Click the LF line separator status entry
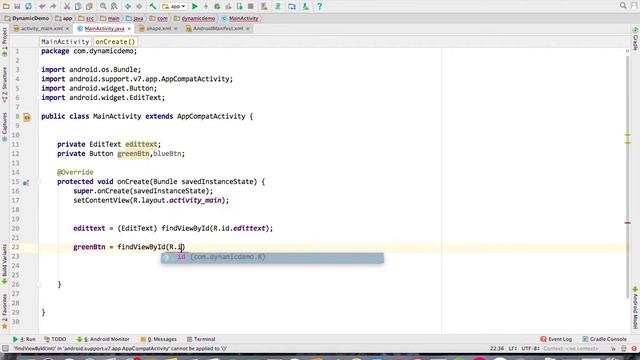This screenshot has width=640, height=360. point(513,349)
